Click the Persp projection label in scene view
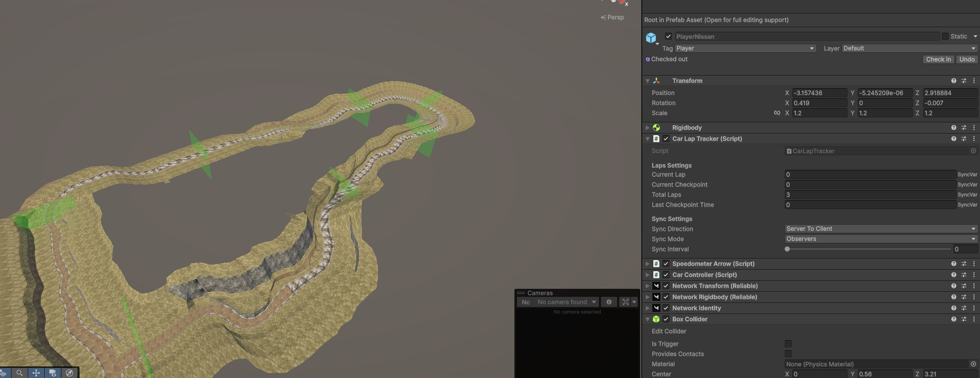 [x=616, y=17]
